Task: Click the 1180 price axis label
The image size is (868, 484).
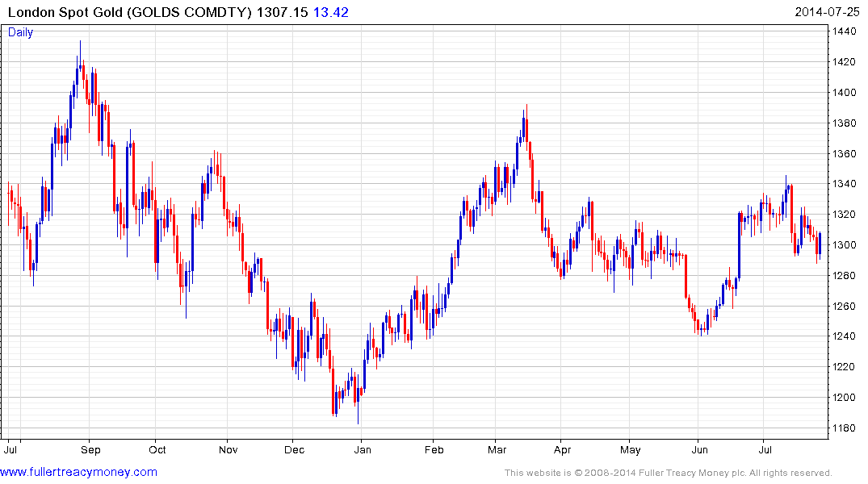Action: point(845,428)
